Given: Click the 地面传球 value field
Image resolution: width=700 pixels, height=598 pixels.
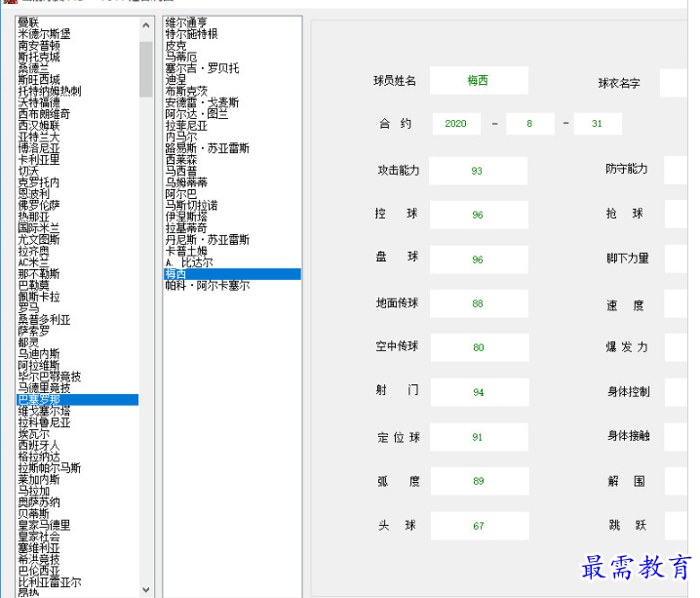Looking at the screenshot, I should (x=479, y=303).
